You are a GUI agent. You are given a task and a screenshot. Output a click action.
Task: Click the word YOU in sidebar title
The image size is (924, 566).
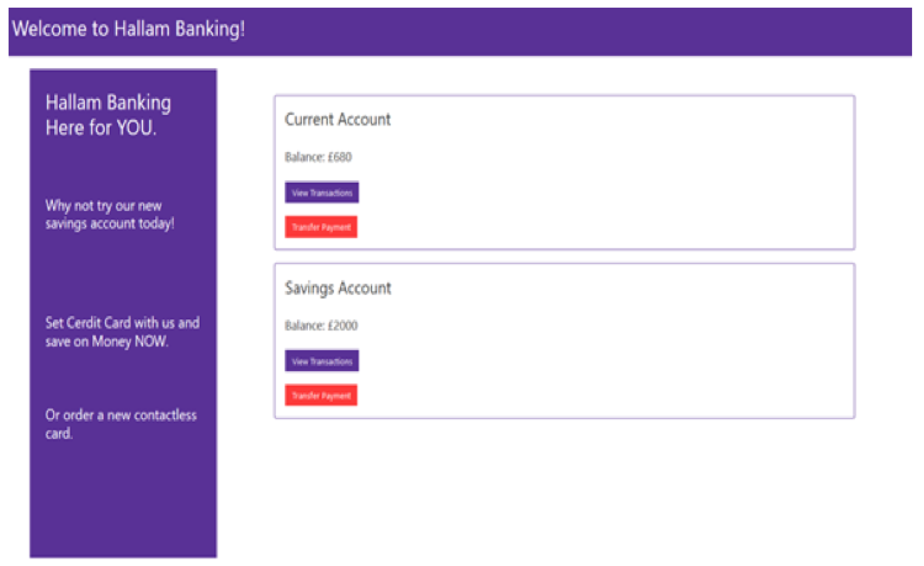(137, 127)
